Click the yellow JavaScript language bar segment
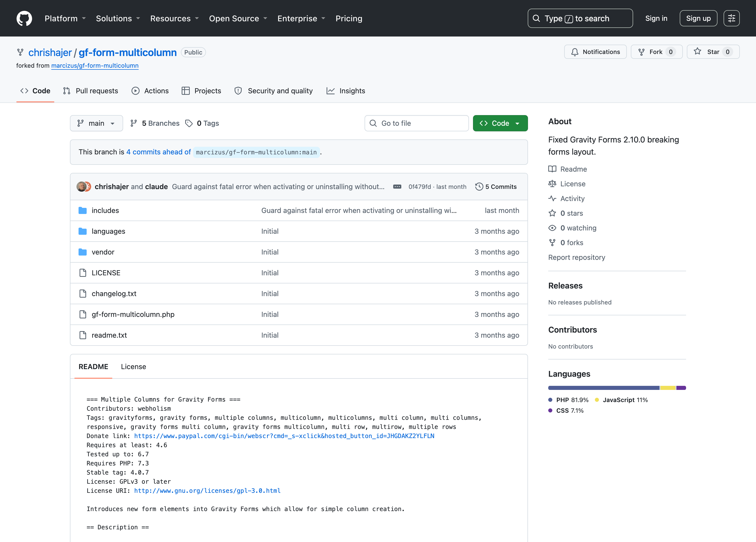This screenshot has height=542, width=756. (668, 388)
